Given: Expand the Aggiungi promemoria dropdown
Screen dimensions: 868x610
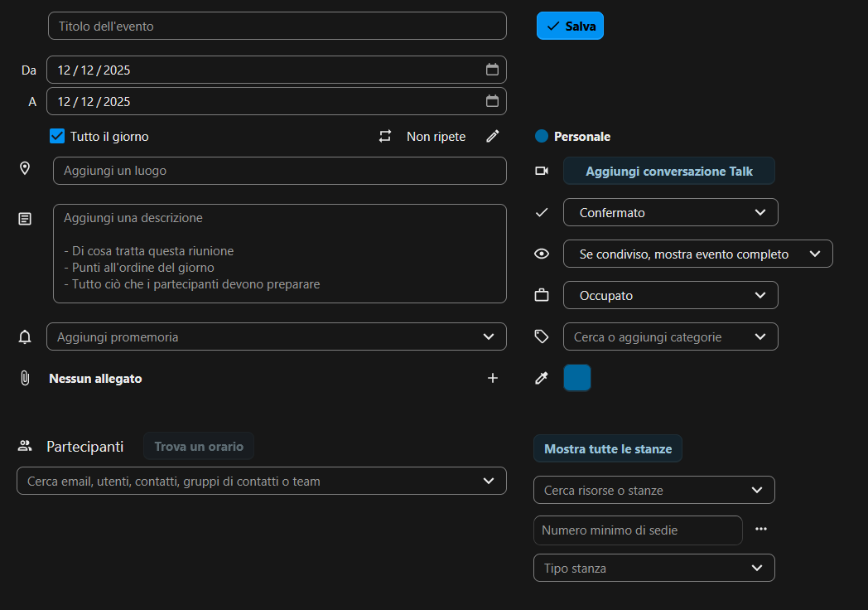Looking at the screenshot, I should pyautogui.click(x=276, y=337).
